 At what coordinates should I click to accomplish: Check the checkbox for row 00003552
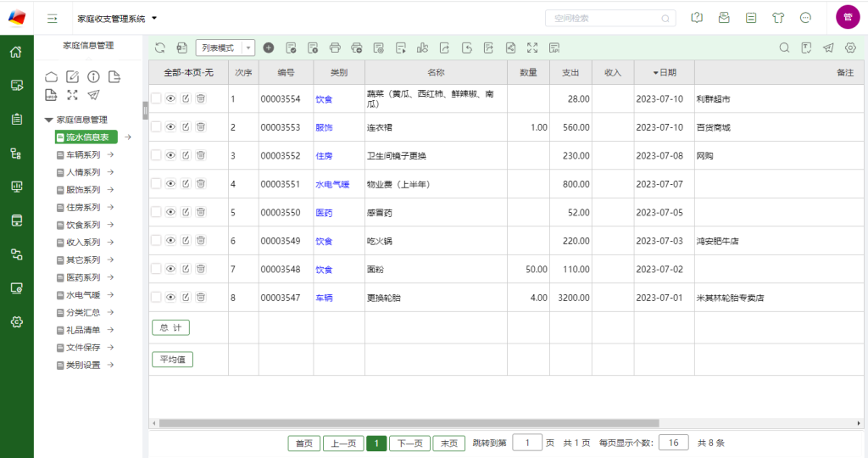coord(156,155)
